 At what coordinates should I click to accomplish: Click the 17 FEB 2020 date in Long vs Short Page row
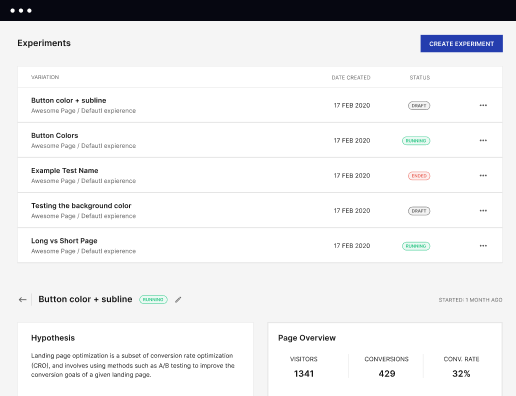(x=352, y=246)
